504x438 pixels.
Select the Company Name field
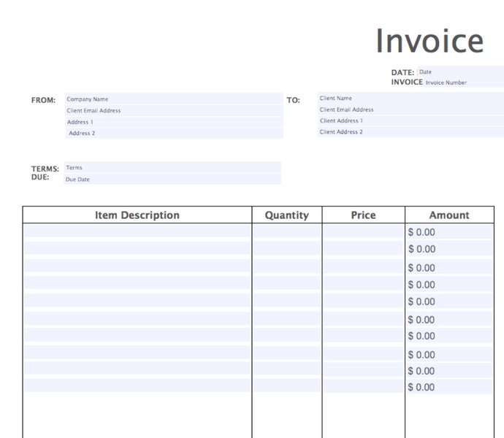coord(174,99)
